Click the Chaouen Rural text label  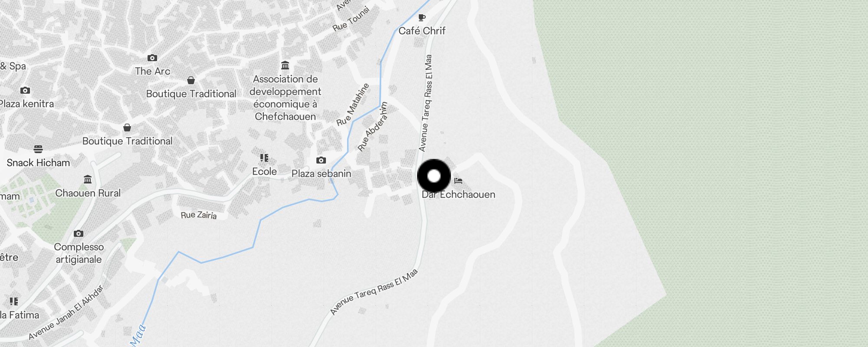(88, 193)
